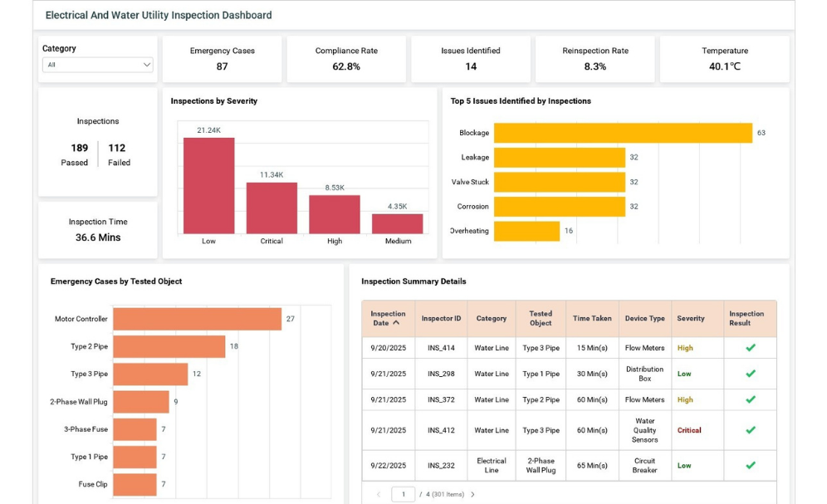Click the green checkmark for INS_414
Screen dimensions: 827x504
coord(750,348)
